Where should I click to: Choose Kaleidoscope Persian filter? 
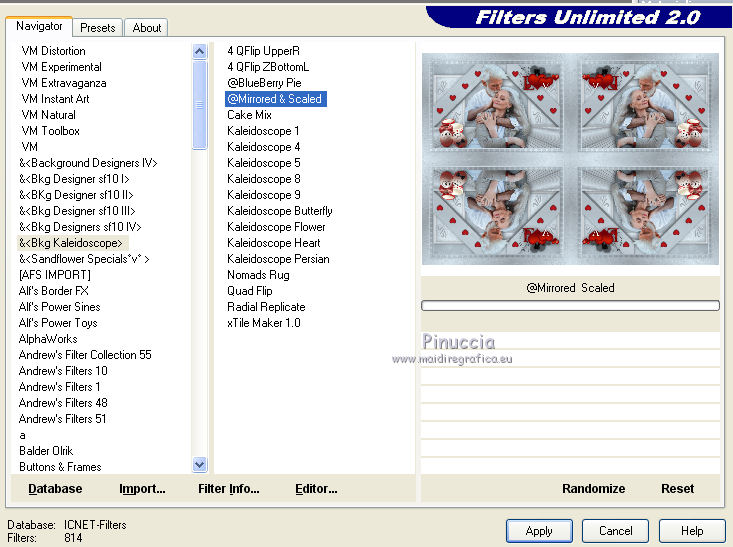click(x=278, y=259)
